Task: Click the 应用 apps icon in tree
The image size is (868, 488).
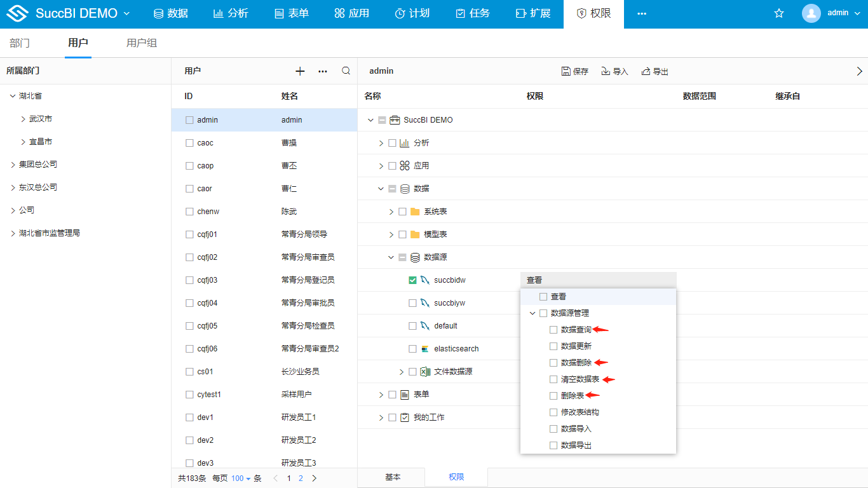Action: coord(404,166)
